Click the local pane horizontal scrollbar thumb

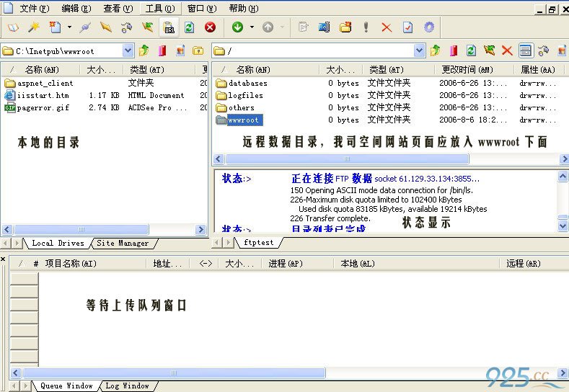[81, 229]
